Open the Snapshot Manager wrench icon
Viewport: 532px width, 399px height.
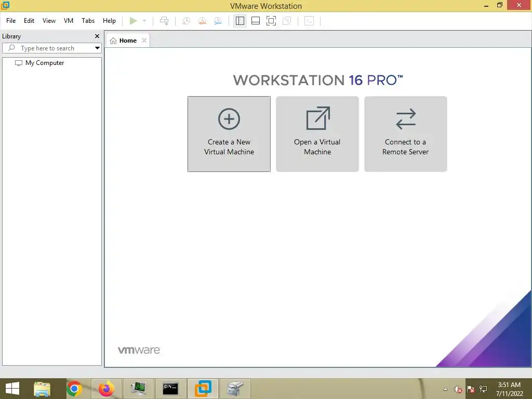pyautogui.click(x=218, y=21)
